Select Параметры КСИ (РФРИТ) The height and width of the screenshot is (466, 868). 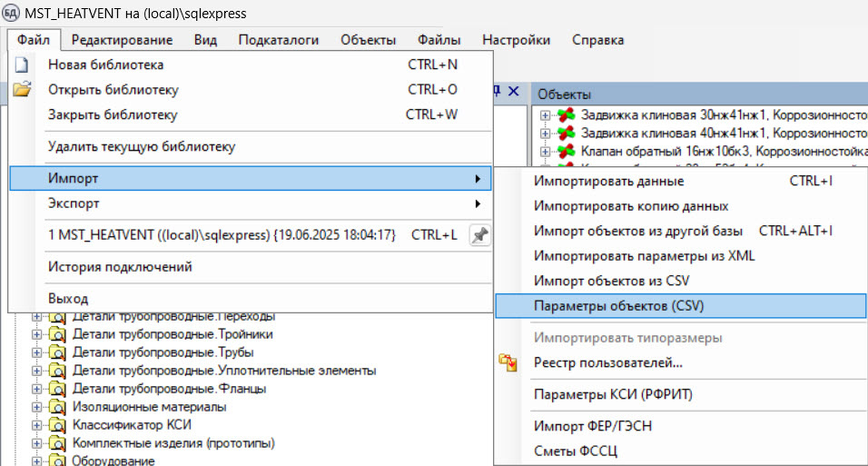tap(681, 394)
